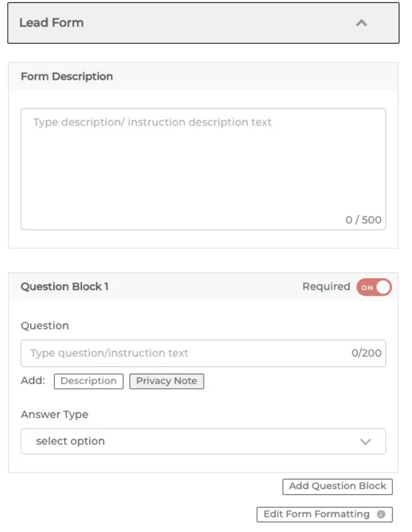
Task: Open the select option Answer Type dropdown
Action: [x=203, y=441]
